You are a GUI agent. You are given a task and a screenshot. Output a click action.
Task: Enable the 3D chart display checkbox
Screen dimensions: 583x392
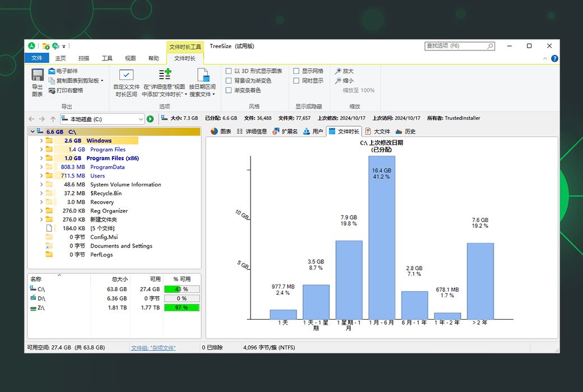(229, 71)
